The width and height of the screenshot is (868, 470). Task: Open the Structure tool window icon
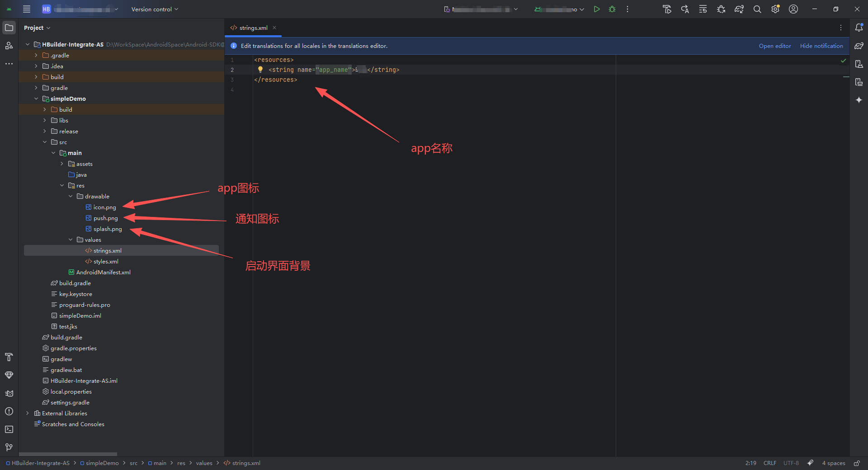(x=9, y=46)
